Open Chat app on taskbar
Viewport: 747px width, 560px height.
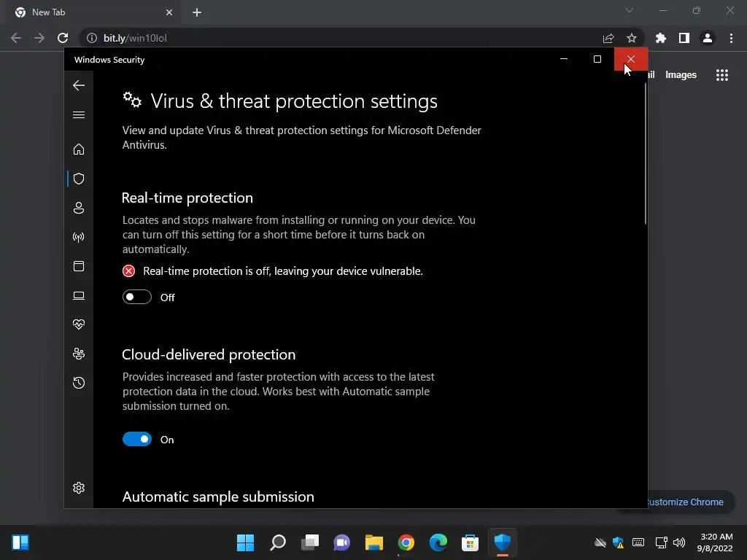point(342,542)
